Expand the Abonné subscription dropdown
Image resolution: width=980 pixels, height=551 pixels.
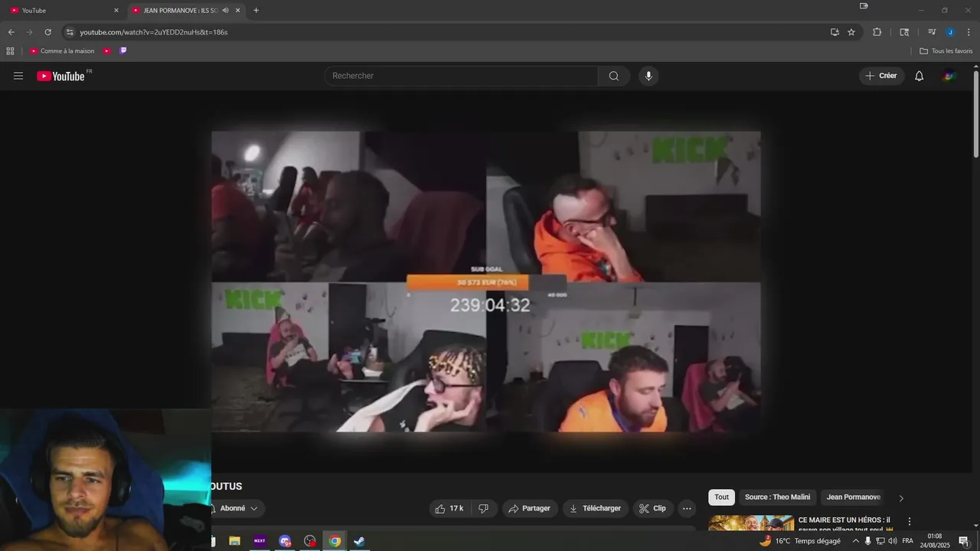238,508
